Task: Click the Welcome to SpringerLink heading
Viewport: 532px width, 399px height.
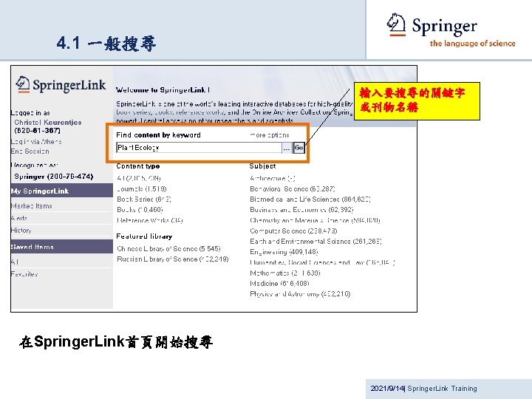Action: pos(163,90)
